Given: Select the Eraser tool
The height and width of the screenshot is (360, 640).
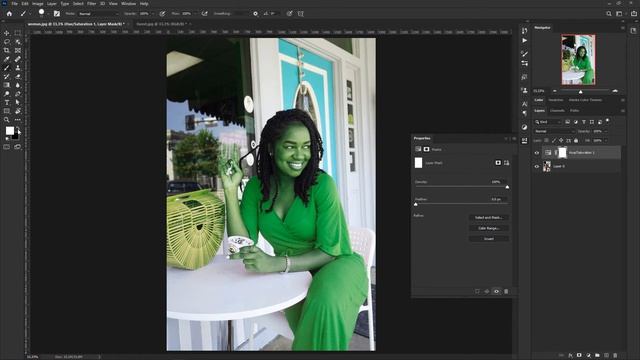Looking at the screenshot, I should 18,76.
